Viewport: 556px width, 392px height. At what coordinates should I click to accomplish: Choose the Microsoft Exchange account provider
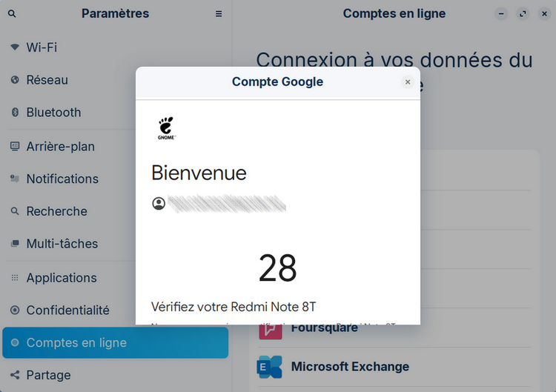[x=350, y=366]
